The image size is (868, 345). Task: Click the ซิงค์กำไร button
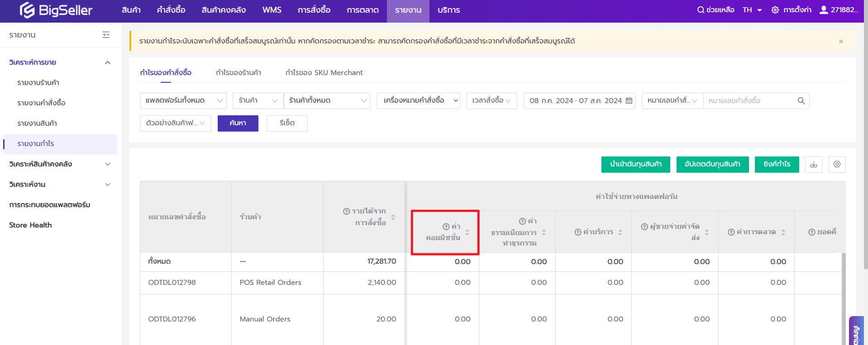[777, 164]
